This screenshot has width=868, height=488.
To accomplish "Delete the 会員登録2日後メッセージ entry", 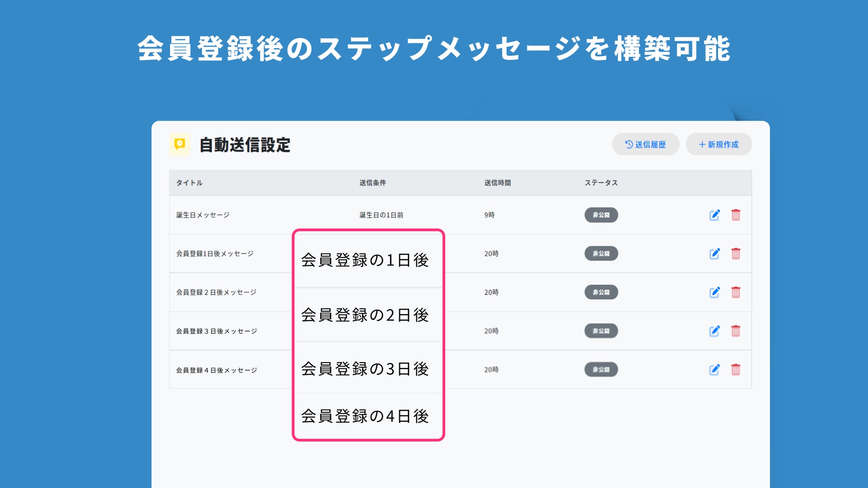I will 736,292.
